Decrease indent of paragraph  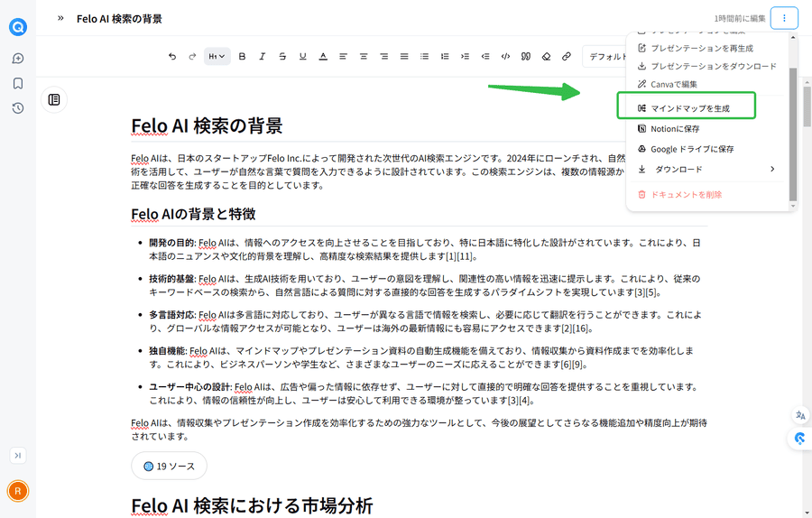tap(485, 57)
